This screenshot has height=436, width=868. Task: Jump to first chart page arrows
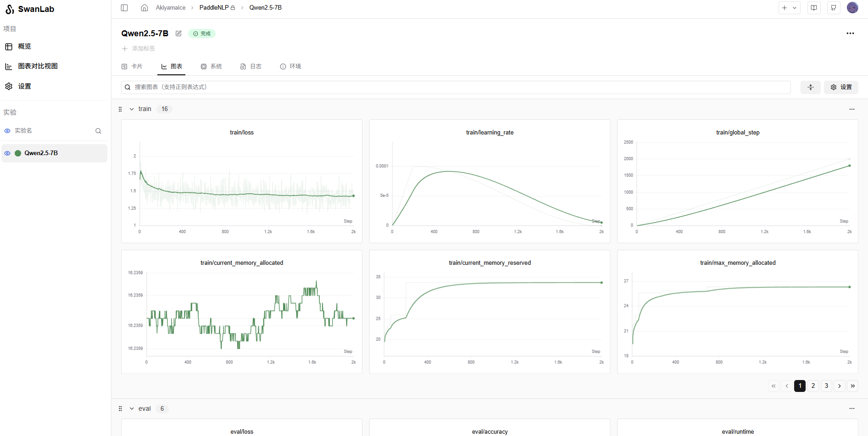point(773,386)
